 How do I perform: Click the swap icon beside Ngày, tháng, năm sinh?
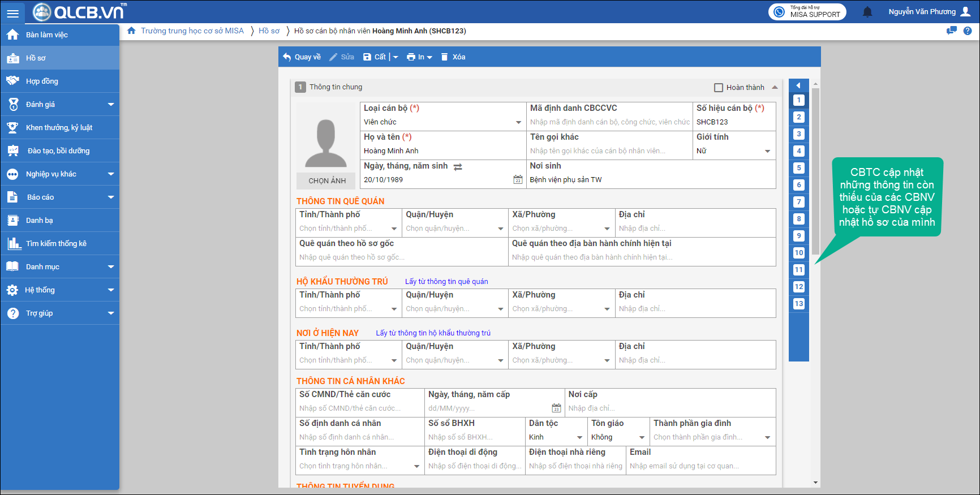458,166
